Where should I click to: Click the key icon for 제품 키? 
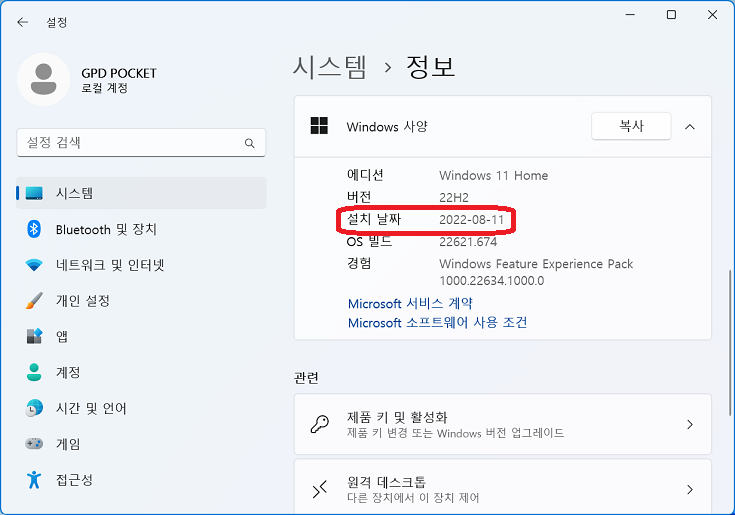click(x=320, y=425)
